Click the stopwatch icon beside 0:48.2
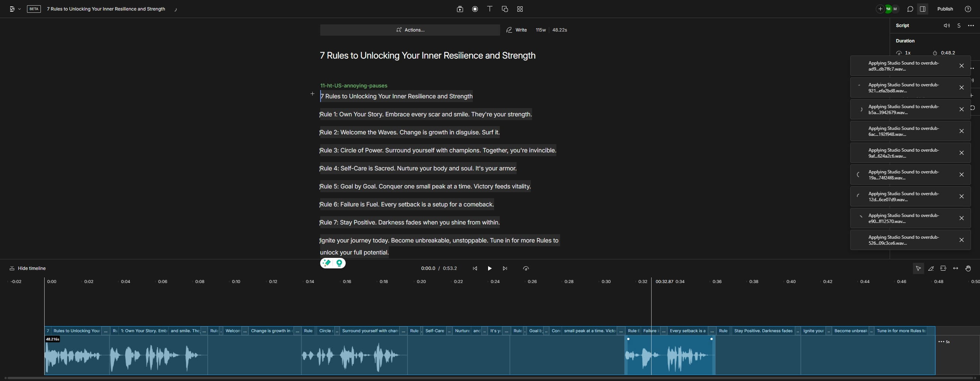 point(935,53)
